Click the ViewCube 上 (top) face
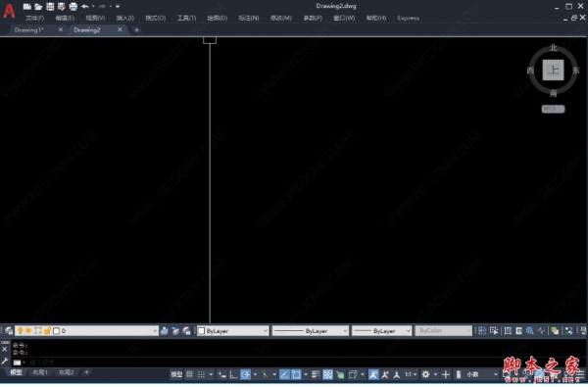Image resolution: width=588 pixels, height=387 pixels. pos(553,71)
